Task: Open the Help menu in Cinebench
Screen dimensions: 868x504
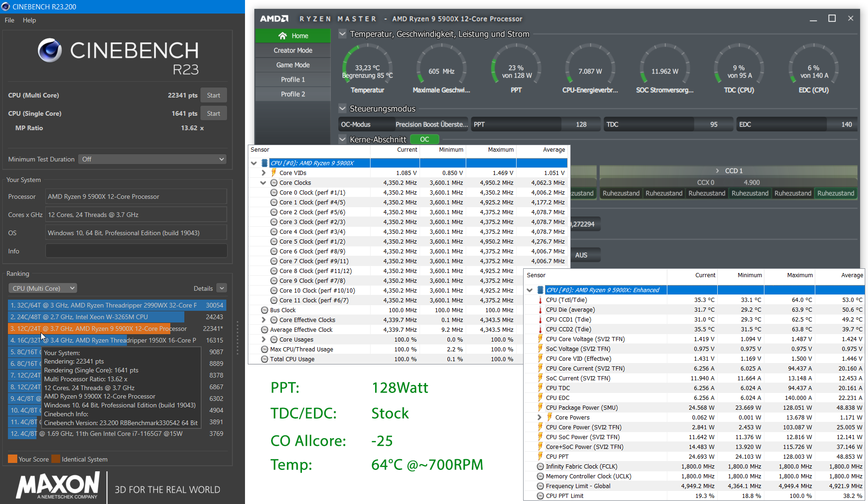Action: (29, 20)
